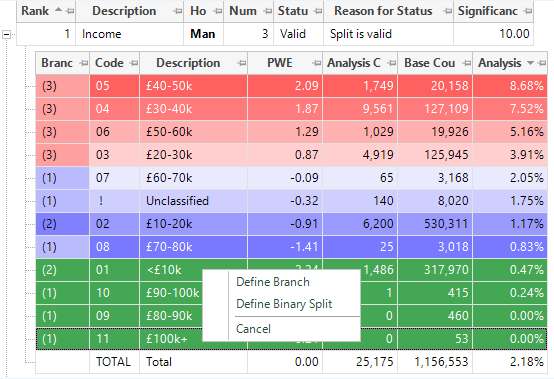Sort by the PWE column header
554x379 pixels.
(279, 63)
